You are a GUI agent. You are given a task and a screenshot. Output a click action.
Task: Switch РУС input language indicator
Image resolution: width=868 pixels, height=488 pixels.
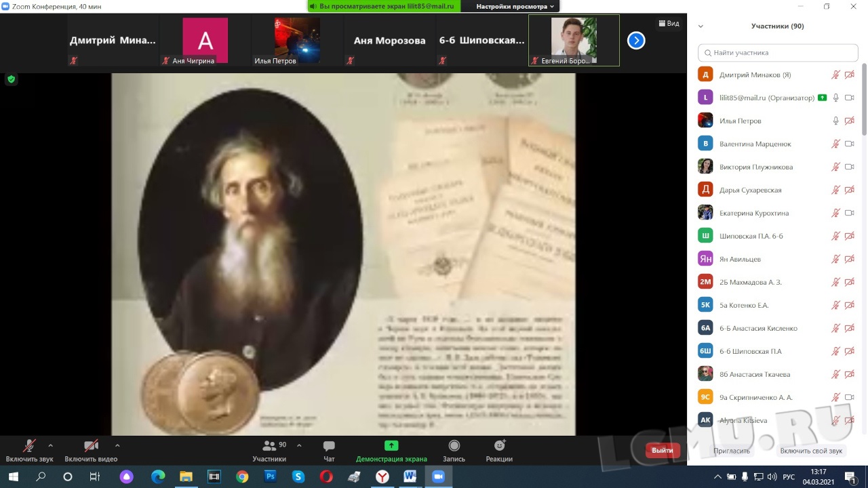[789, 476]
